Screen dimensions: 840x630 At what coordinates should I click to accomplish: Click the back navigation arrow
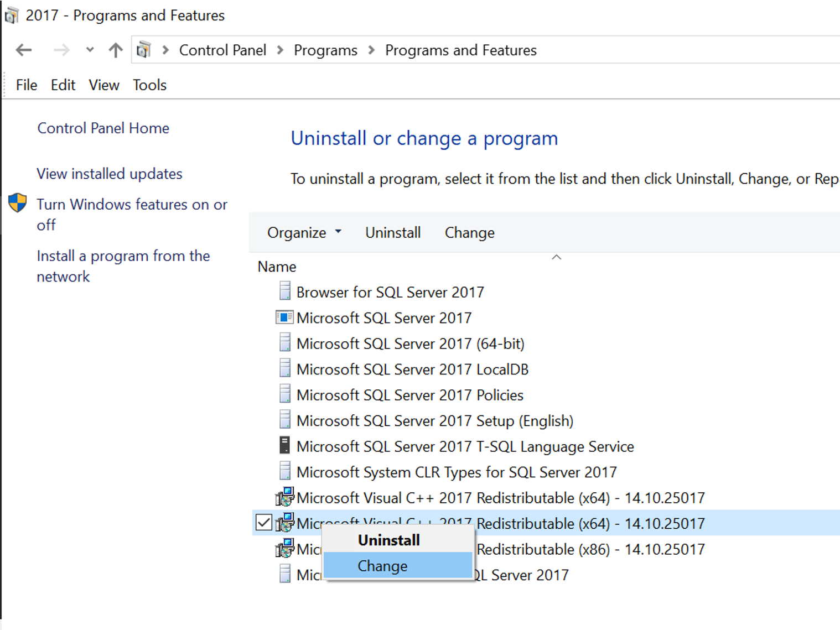coord(23,50)
